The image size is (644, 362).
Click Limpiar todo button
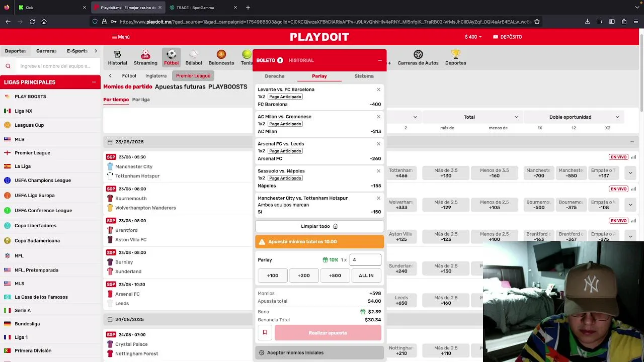coord(319,226)
